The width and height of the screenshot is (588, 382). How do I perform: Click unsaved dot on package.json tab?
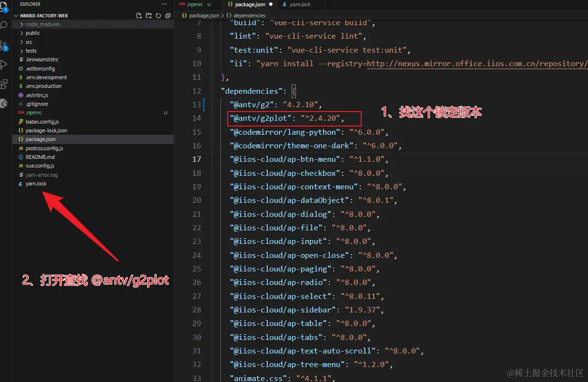point(270,4)
